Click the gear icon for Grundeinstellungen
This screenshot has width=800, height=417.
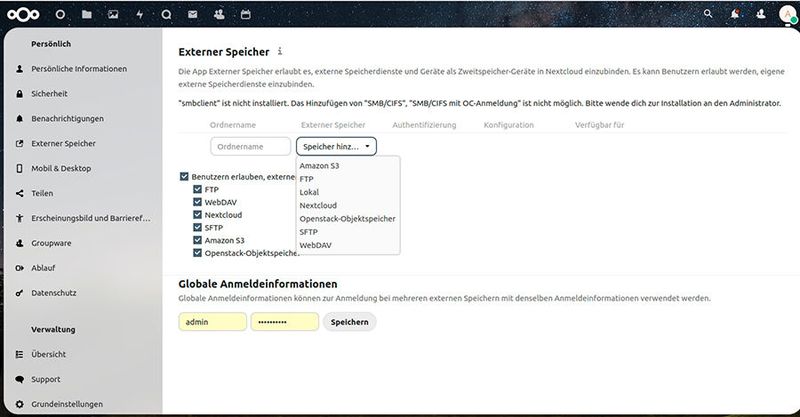point(19,404)
